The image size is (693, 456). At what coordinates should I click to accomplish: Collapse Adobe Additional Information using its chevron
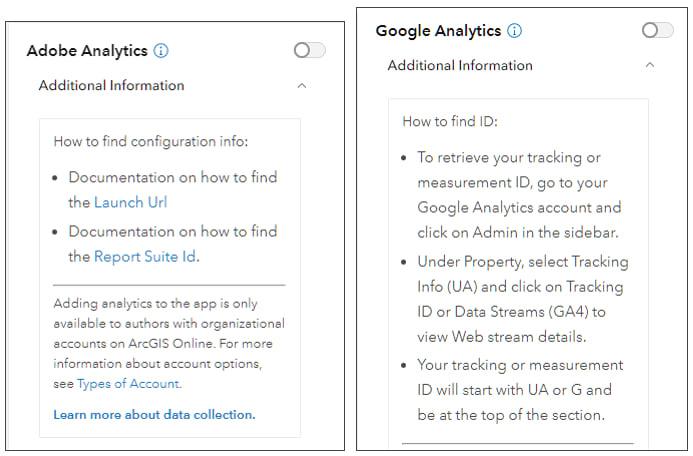(302, 86)
